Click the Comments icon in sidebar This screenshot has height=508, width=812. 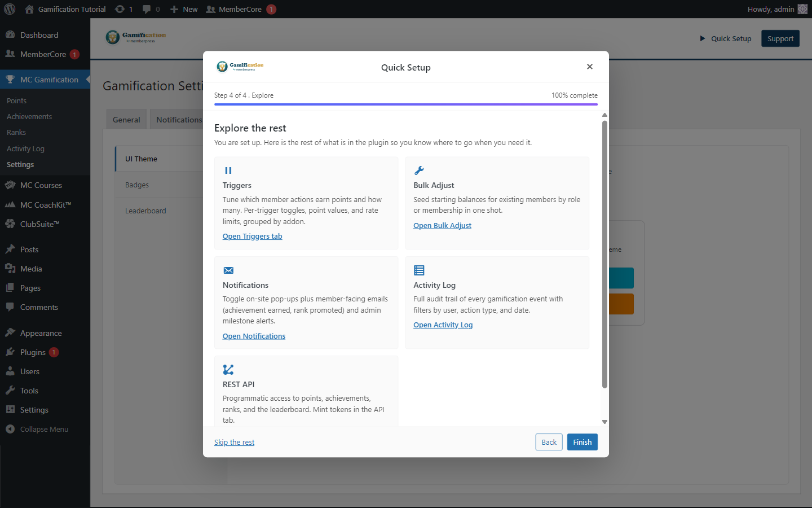click(10, 307)
